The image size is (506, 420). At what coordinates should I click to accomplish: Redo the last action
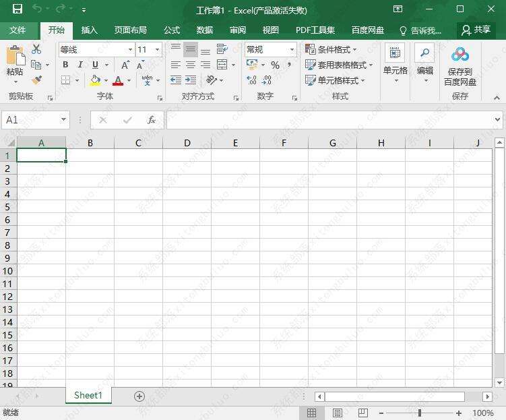[x=61, y=9]
